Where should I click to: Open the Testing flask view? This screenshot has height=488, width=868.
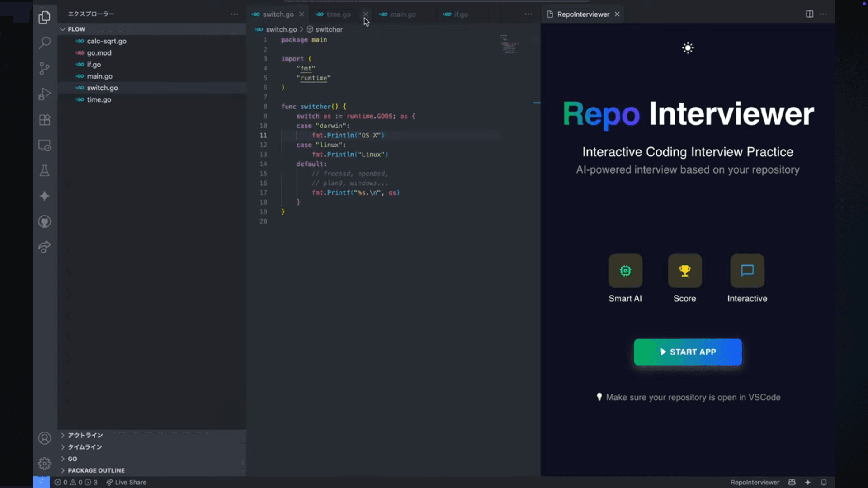pos(44,171)
